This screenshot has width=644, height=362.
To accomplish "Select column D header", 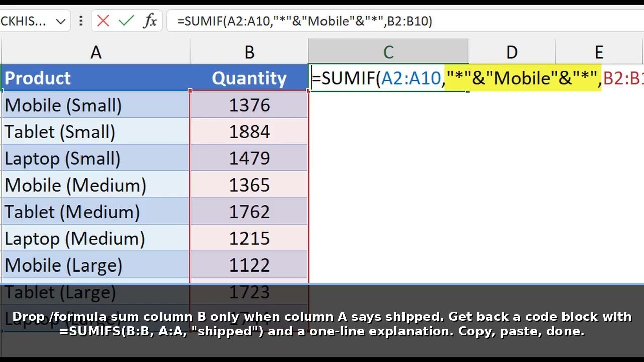I will click(512, 52).
